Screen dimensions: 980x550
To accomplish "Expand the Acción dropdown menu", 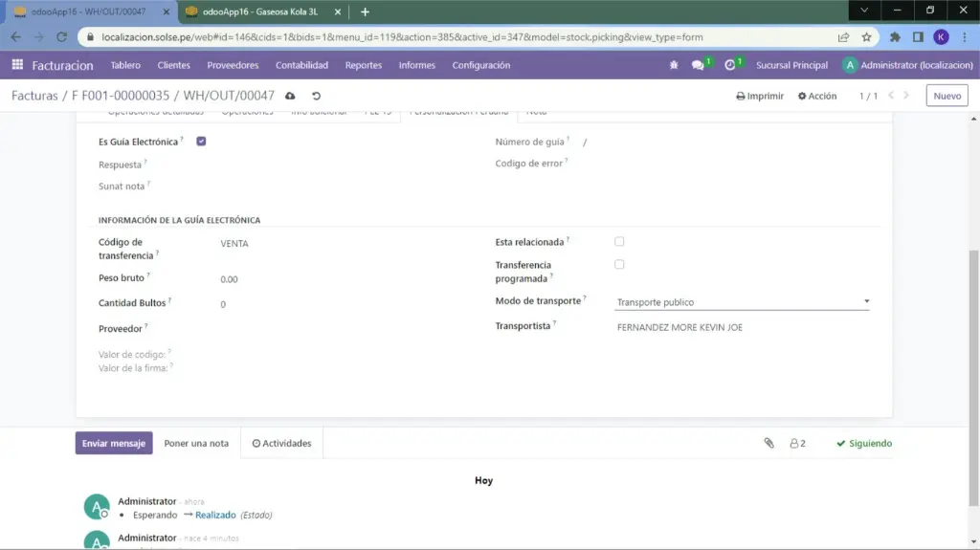I will (816, 96).
